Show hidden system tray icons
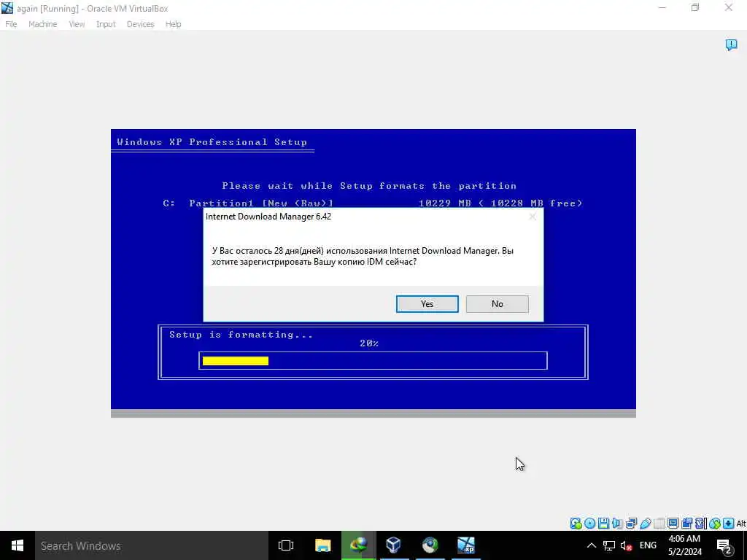Screen dimensions: 747x560 click(x=591, y=545)
